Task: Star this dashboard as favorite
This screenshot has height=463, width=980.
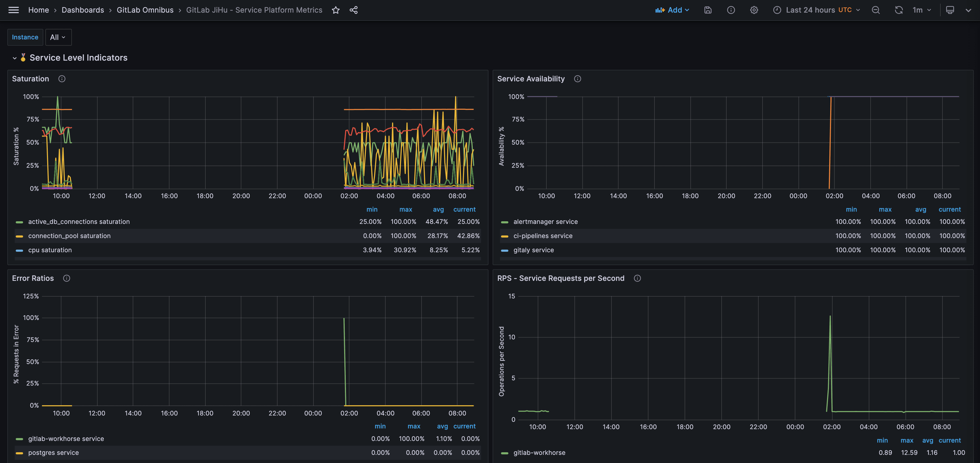Action: point(335,10)
